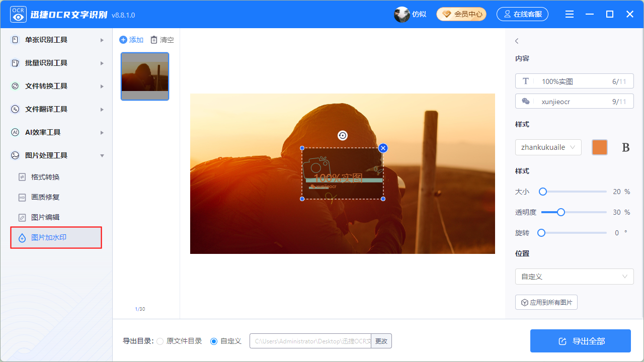Collapse the right panel with back arrow
This screenshot has width=644, height=362.
click(517, 41)
